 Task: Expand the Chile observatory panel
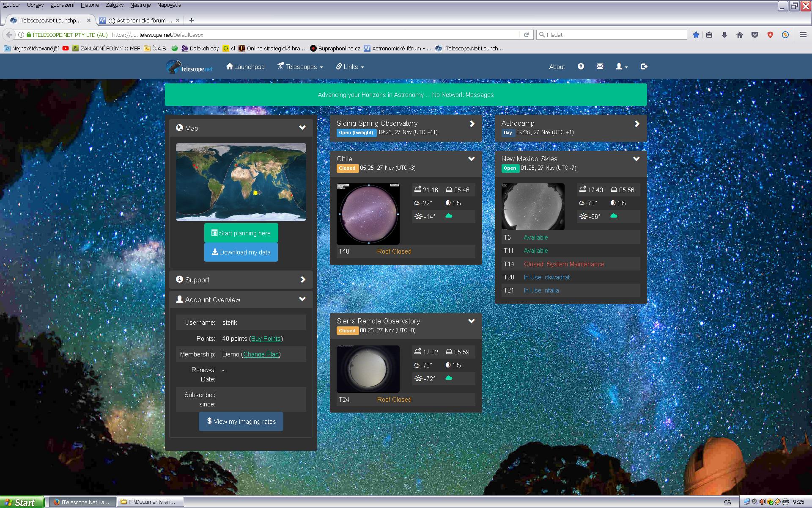472,159
